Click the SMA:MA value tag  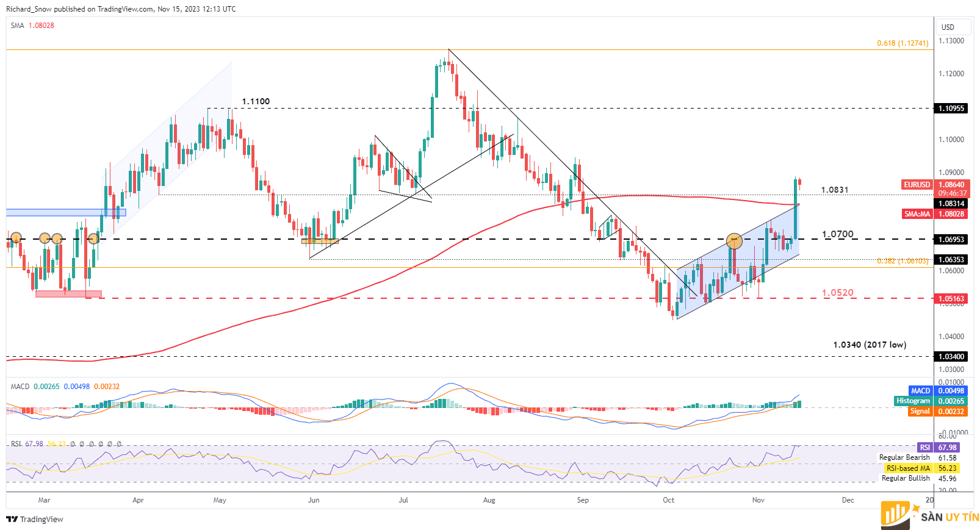[917, 214]
